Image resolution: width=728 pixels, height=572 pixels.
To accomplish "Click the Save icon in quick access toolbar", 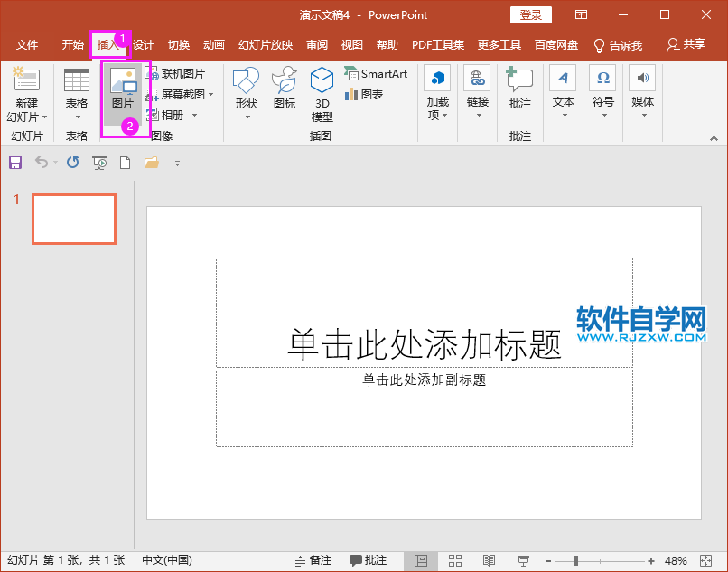I will pyautogui.click(x=15, y=162).
